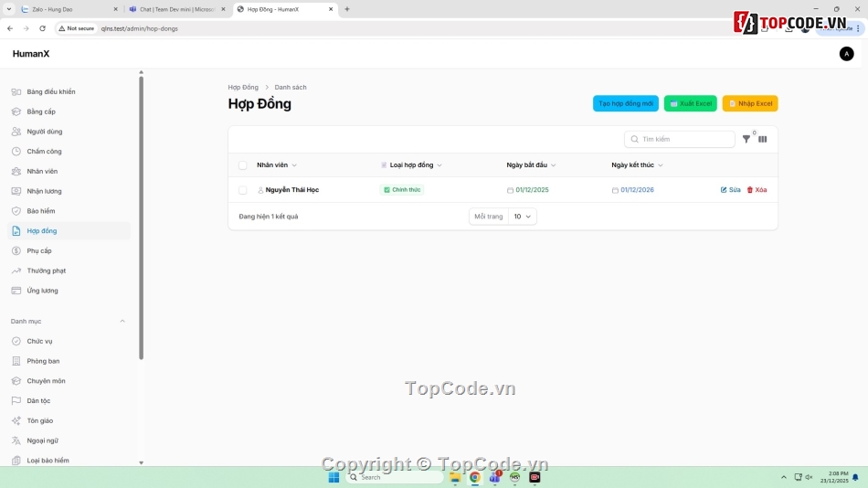Open the table filter funnel icon
The width and height of the screenshot is (868, 488).
(x=746, y=139)
